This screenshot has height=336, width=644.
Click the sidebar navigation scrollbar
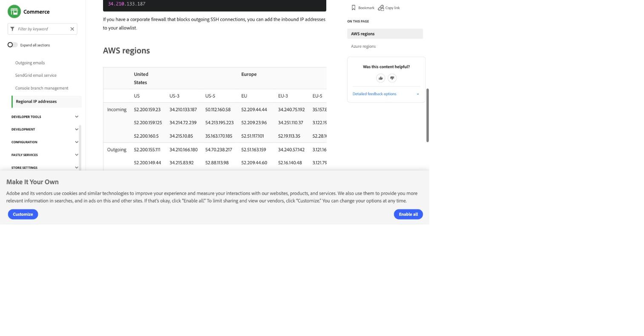coord(80,147)
